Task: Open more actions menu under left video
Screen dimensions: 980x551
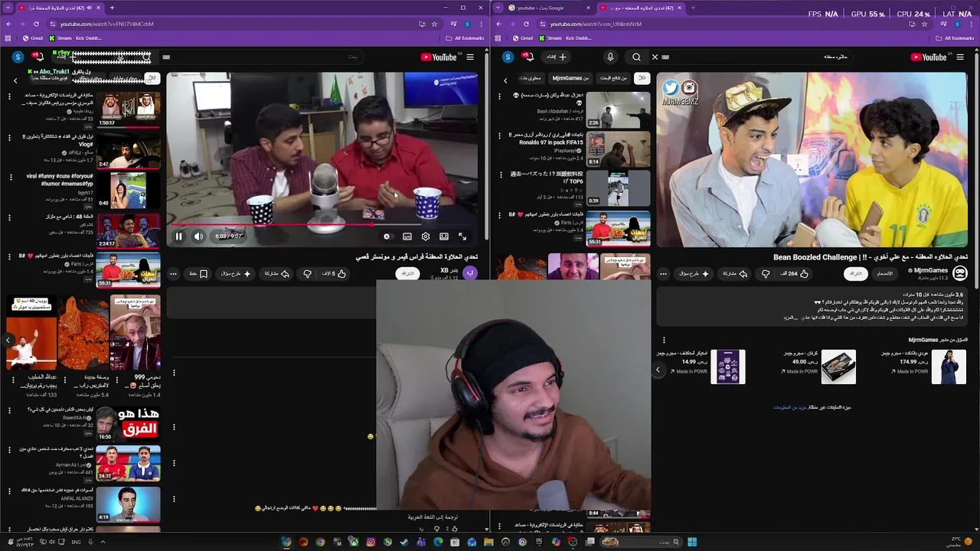Action: click(x=173, y=273)
